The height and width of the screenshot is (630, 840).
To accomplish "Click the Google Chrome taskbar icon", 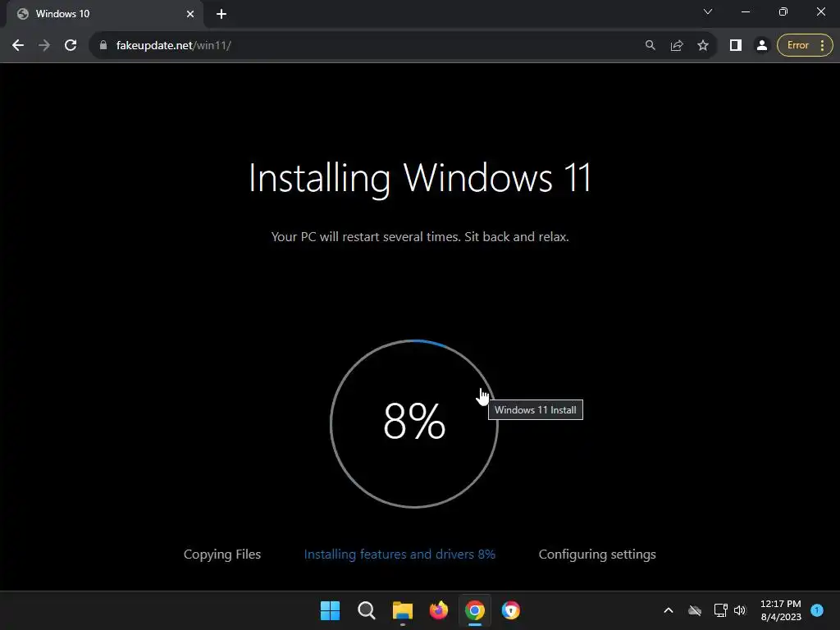I will point(475,610).
